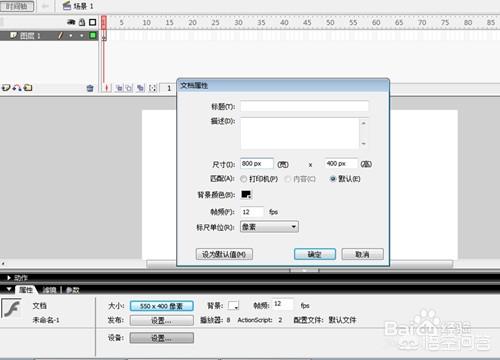Toggle the green outline color square on 图层 1
This screenshot has width=500, height=360.
[93, 35]
